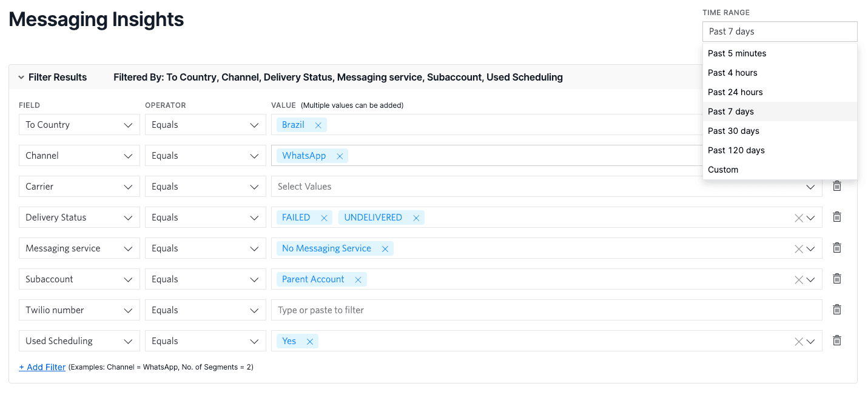Delete the Delivery Status filter row
This screenshot has width=868, height=395.
[836, 217]
